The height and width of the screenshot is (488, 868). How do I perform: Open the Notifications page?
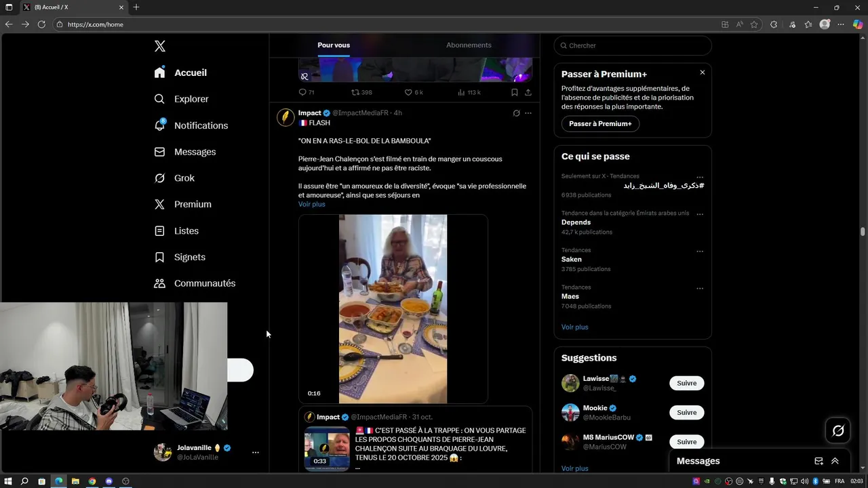(x=191, y=125)
